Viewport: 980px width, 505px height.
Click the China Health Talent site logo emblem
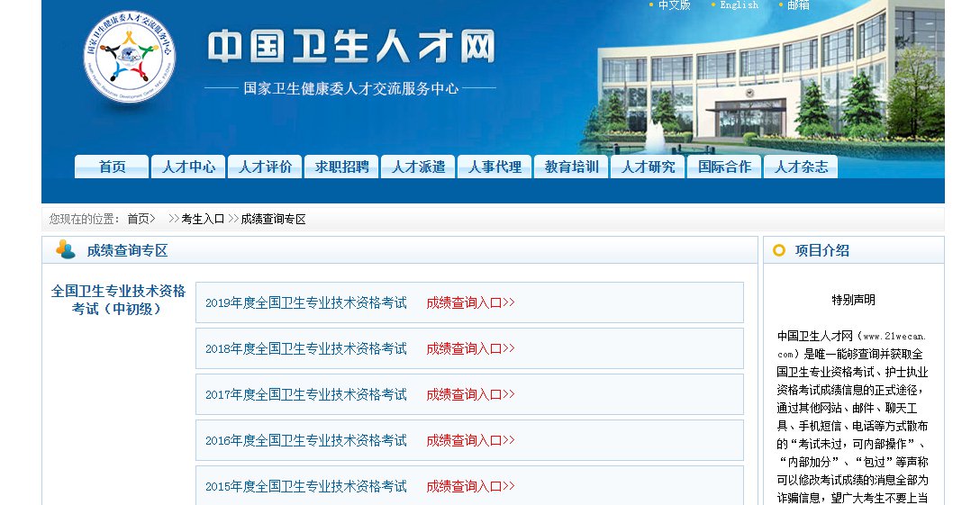[129, 58]
